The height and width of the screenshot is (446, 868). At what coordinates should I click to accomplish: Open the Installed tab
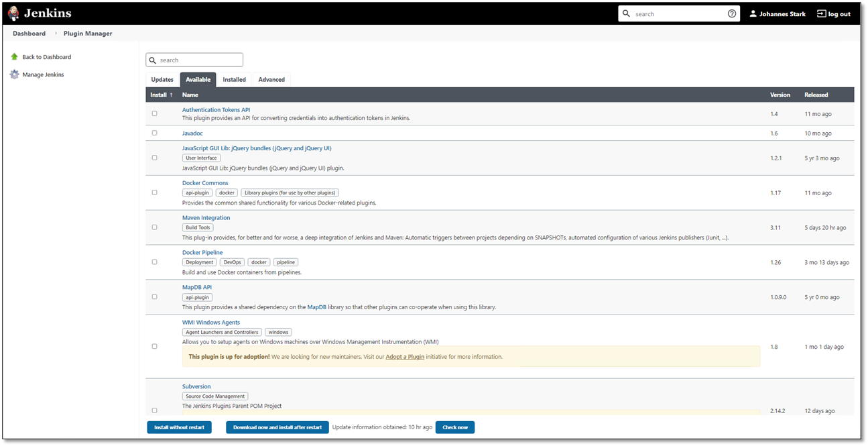[x=235, y=79]
